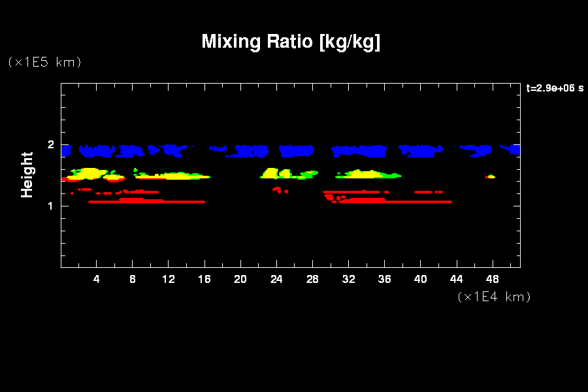588x392 pixels.
Task: Click the long red line between x=4 and x=16
Action: pyautogui.click(x=147, y=202)
